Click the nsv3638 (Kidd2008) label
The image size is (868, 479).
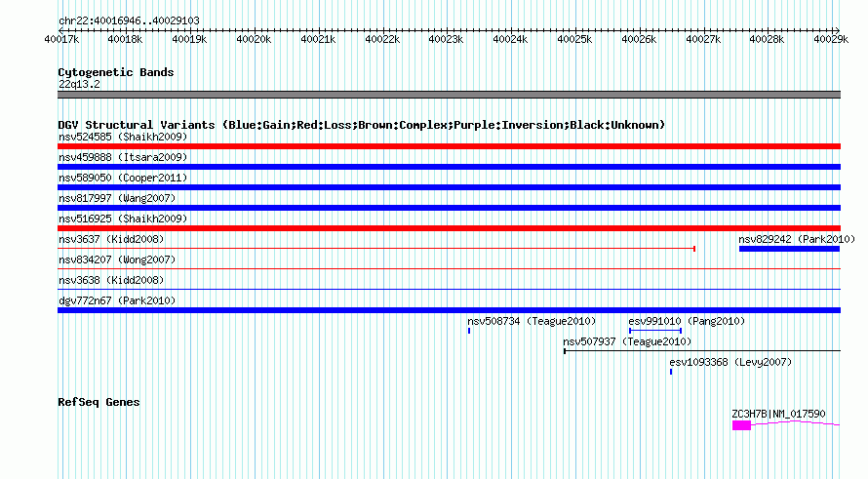[111, 280]
